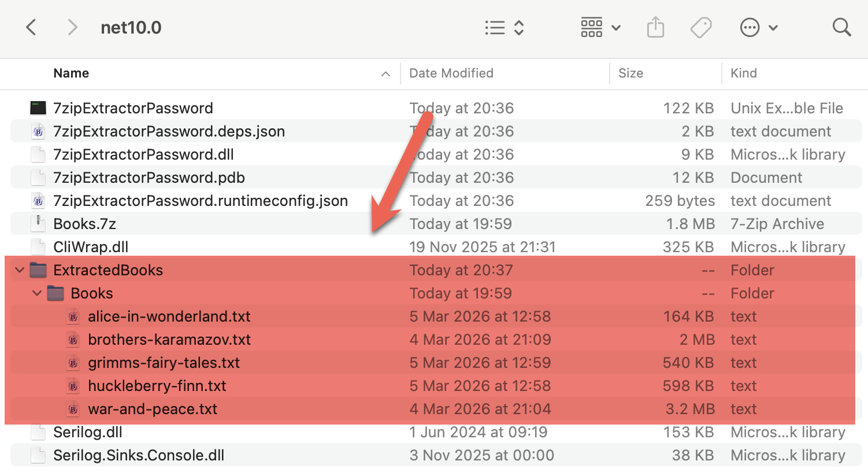
Task: Collapse the Books folder disclosure triangle
Action: [37, 293]
